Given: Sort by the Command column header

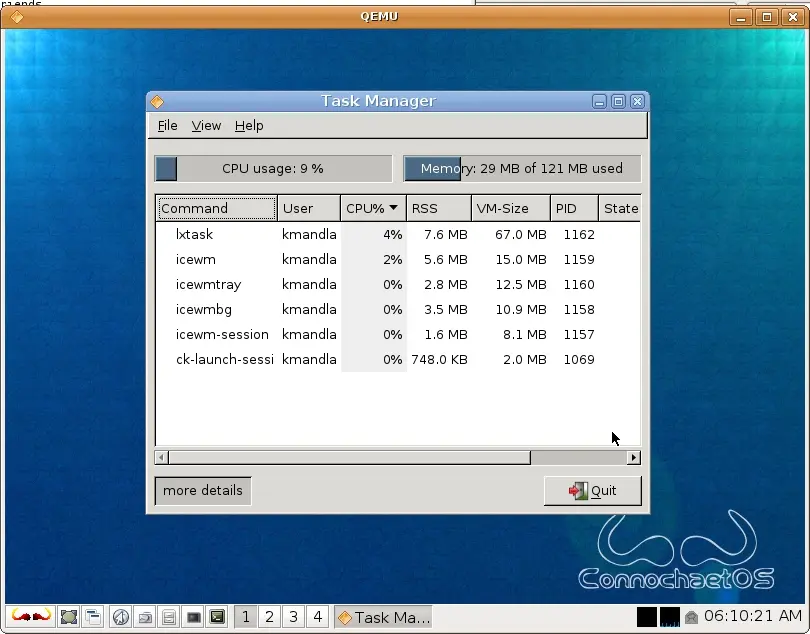Looking at the screenshot, I should (216, 208).
